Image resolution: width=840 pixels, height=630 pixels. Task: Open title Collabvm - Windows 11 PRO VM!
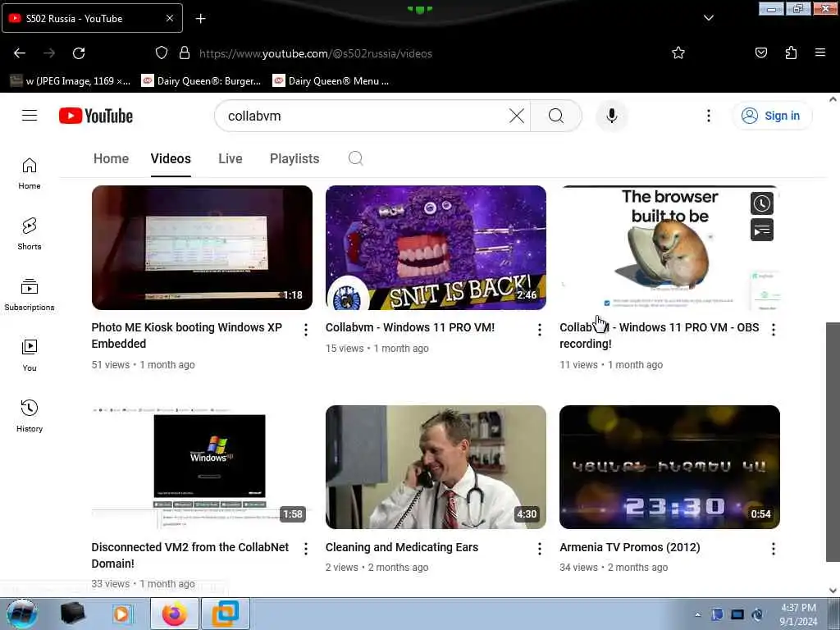(x=410, y=327)
